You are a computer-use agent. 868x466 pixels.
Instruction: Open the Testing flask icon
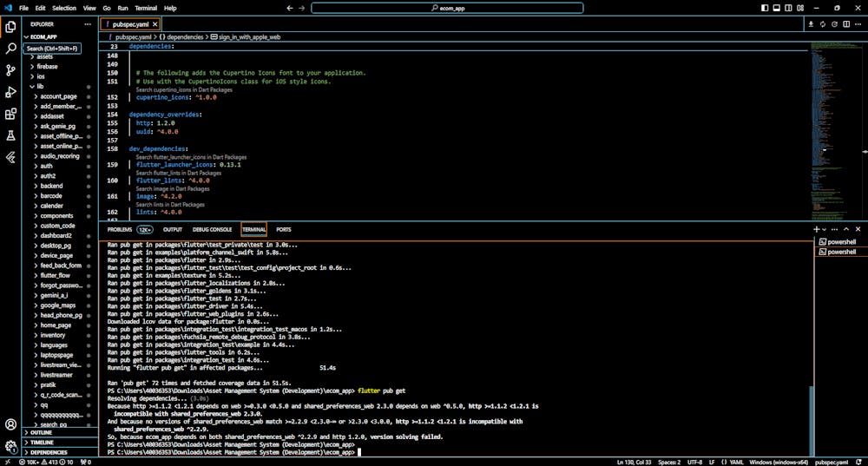click(10, 135)
